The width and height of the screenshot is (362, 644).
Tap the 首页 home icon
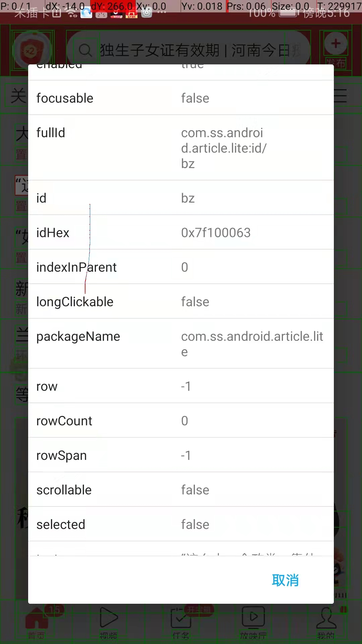[36, 621]
